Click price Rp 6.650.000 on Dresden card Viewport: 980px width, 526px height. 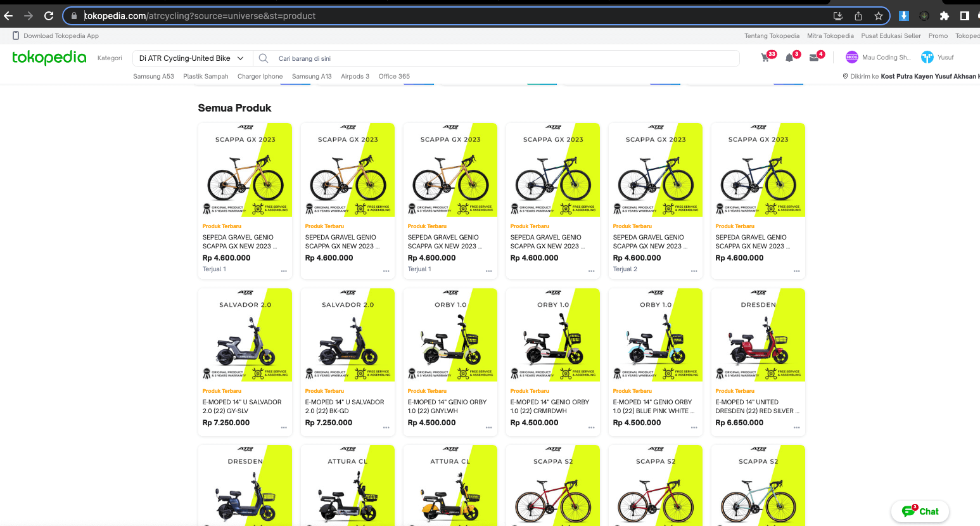tap(739, 423)
